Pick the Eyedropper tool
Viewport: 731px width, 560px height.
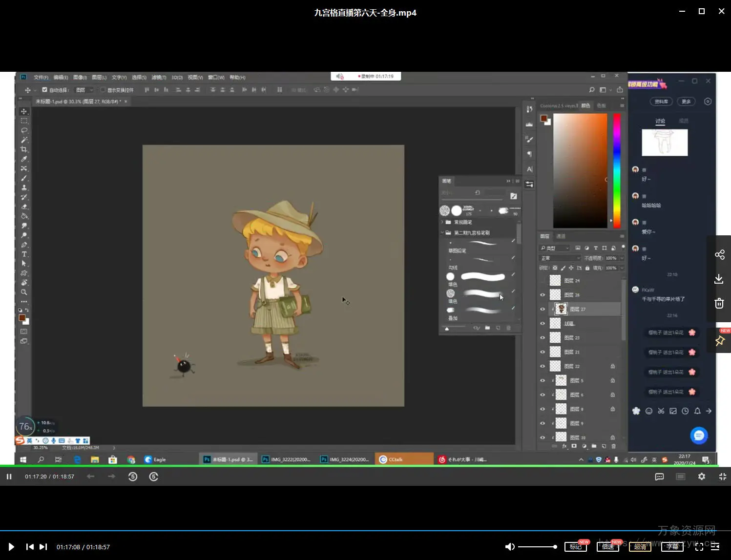coord(24,159)
